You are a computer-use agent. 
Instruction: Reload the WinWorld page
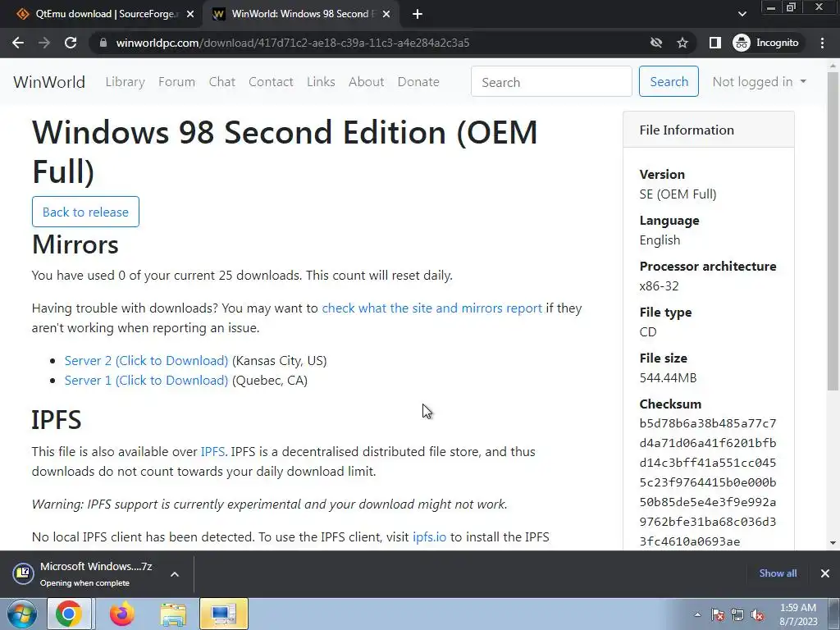(71, 43)
